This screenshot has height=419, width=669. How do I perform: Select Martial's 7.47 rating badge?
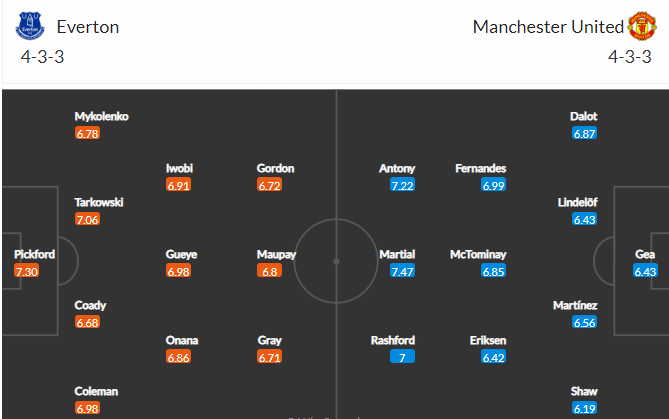coord(402,271)
